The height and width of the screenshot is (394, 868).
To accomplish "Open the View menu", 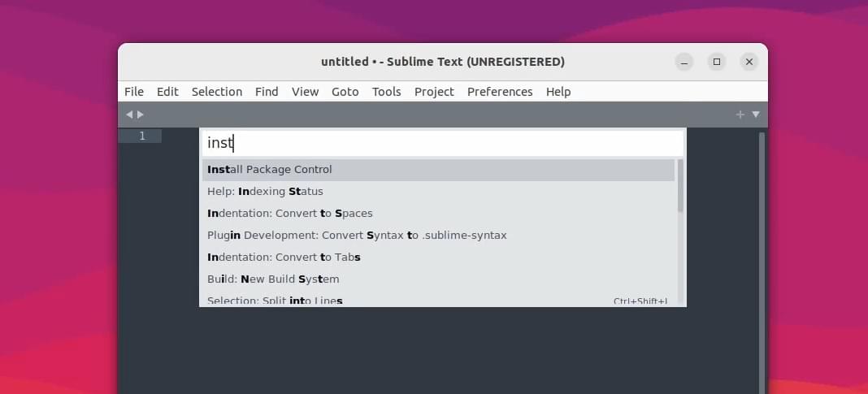I will click(305, 92).
